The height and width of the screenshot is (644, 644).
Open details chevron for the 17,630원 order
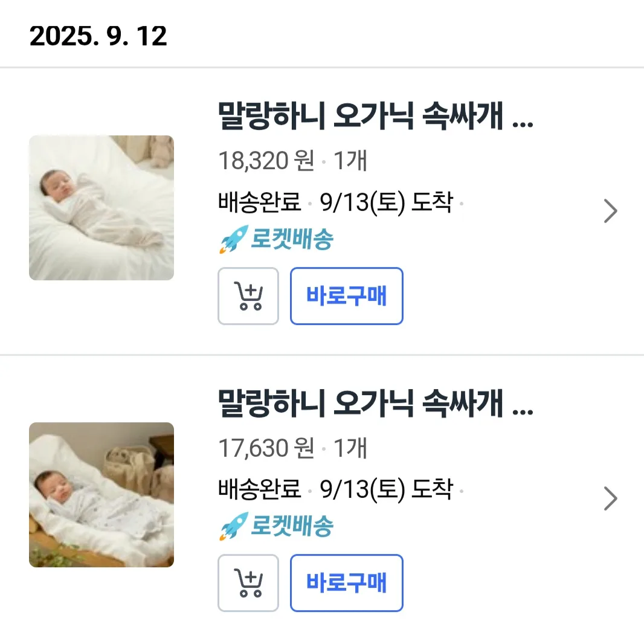tap(611, 499)
